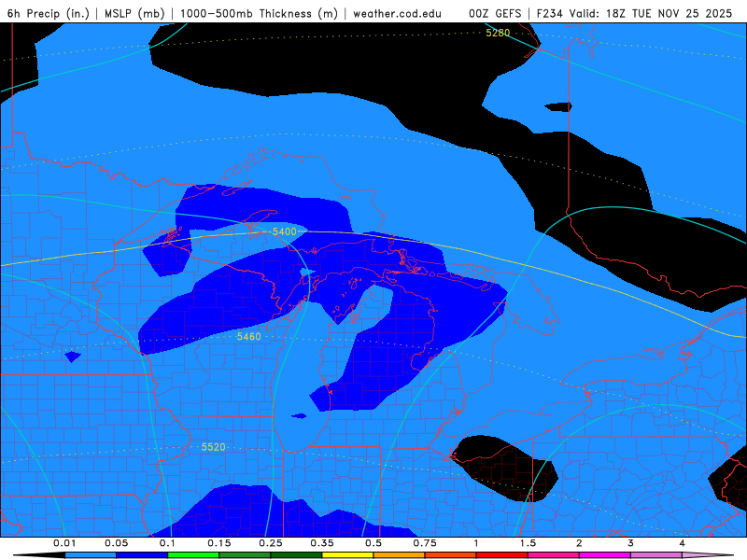Click the 5460 thickness contour label
Image resolution: width=747 pixels, height=560 pixels.
pos(248,337)
